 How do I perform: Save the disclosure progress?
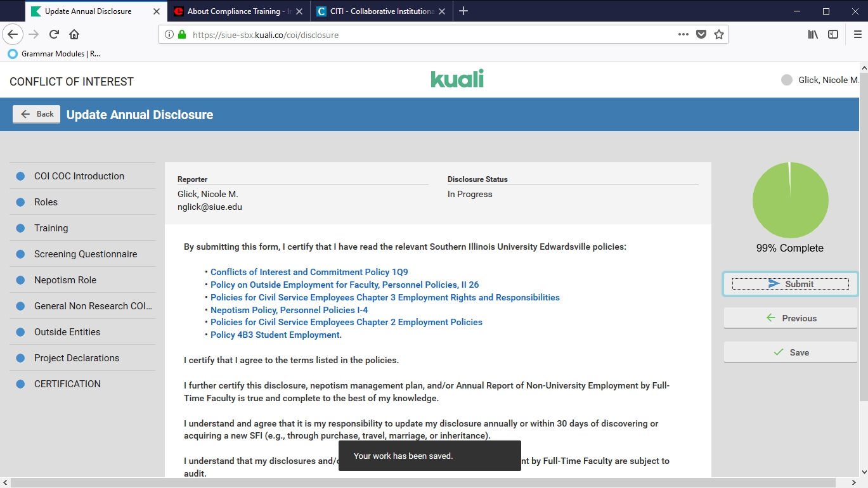click(x=790, y=352)
